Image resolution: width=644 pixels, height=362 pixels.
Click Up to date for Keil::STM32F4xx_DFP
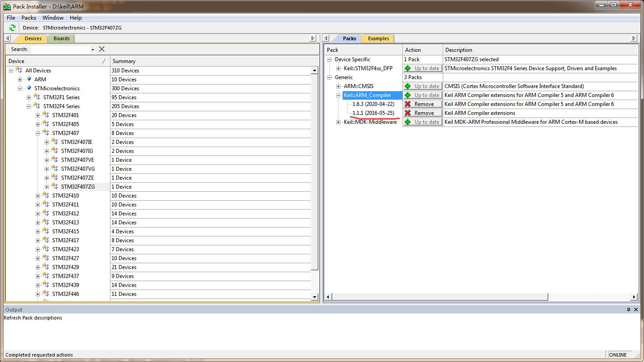[x=423, y=68]
